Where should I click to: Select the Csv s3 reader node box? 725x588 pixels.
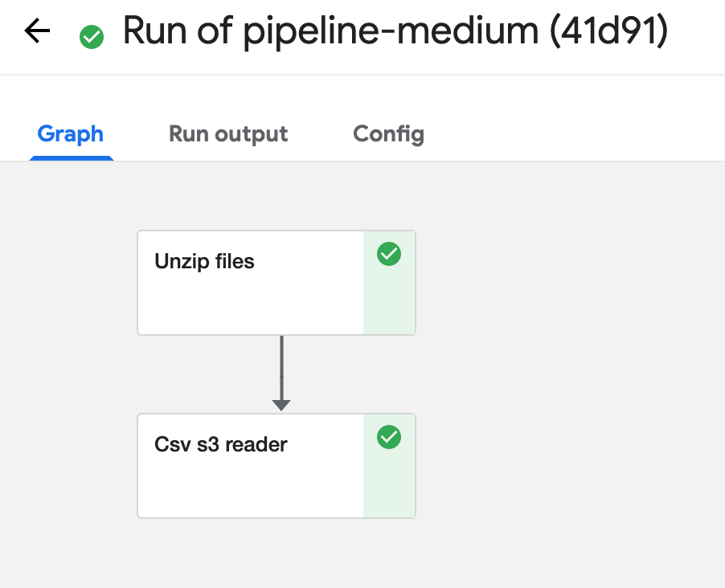tap(276, 466)
